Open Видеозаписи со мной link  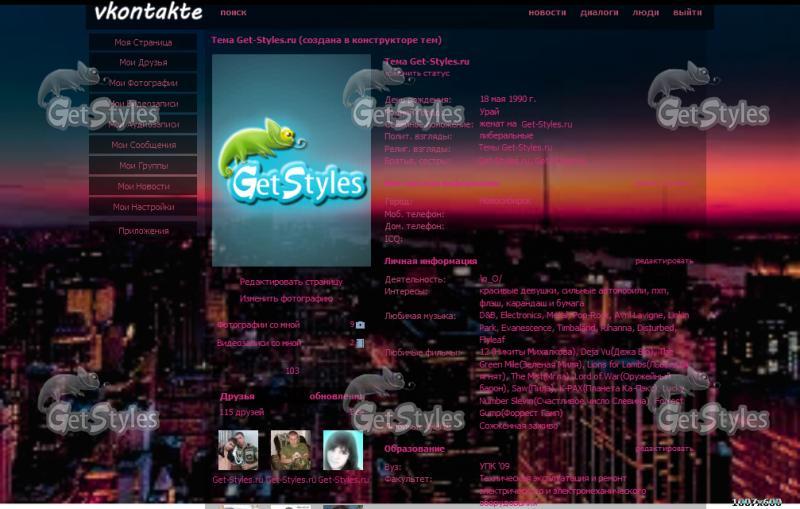(x=259, y=343)
